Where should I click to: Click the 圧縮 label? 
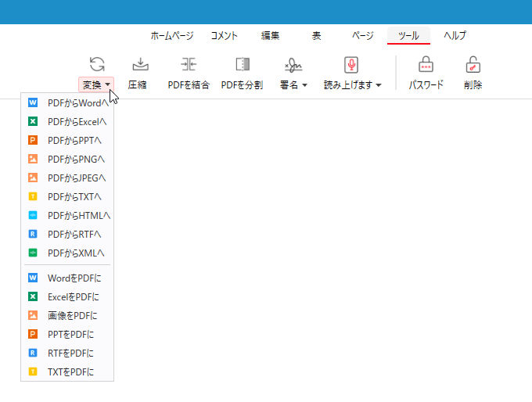[x=138, y=84]
